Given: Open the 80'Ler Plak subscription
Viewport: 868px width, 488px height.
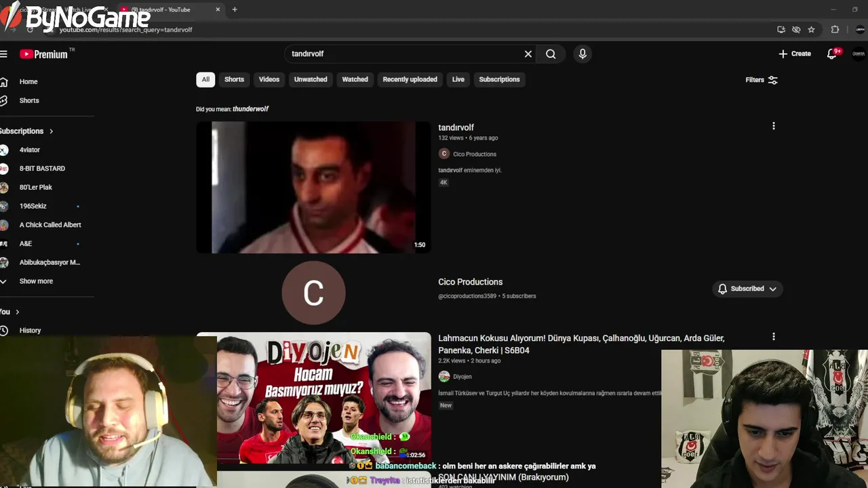Looking at the screenshot, I should click(x=36, y=187).
